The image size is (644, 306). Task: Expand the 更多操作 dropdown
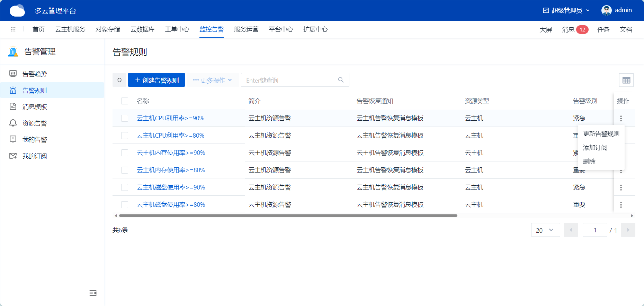pyautogui.click(x=213, y=80)
